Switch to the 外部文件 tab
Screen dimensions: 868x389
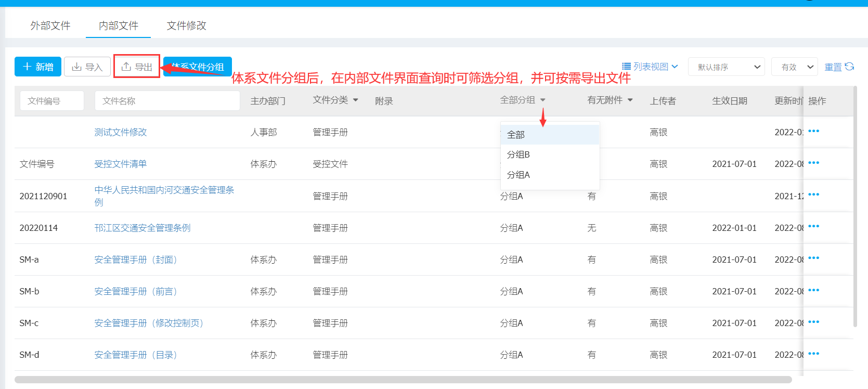point(50,25)
